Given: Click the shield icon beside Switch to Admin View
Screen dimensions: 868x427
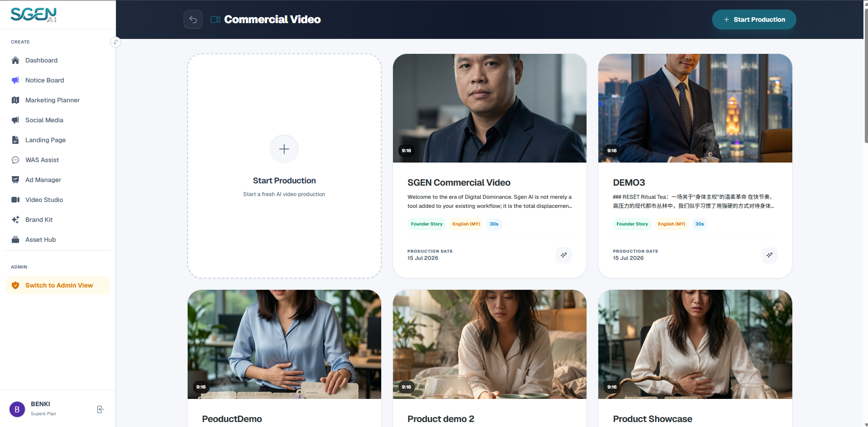Looking at the screenshot, I should pos(15,285).
